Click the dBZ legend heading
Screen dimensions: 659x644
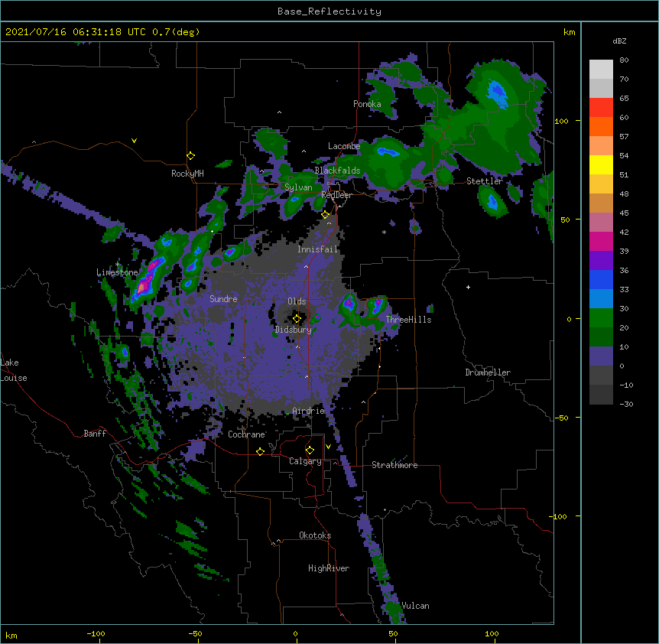coord(619,41)
